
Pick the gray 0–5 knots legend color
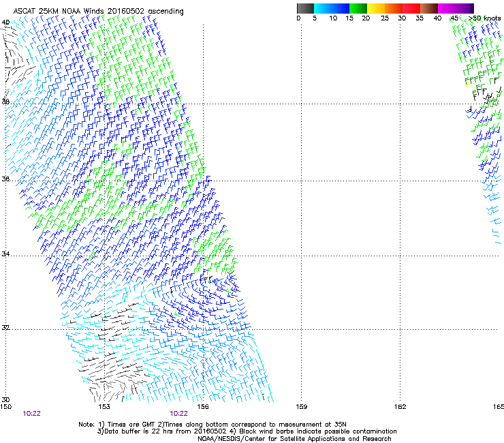(305, 8)
